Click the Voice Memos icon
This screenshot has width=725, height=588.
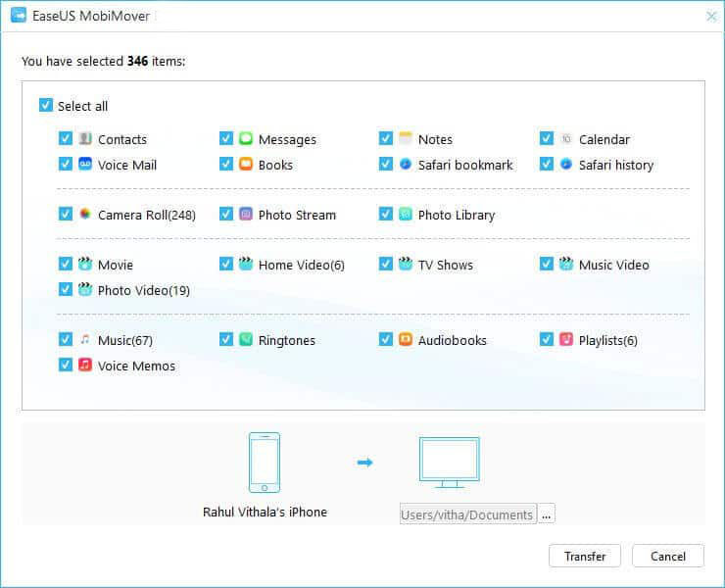coord(85,365)
